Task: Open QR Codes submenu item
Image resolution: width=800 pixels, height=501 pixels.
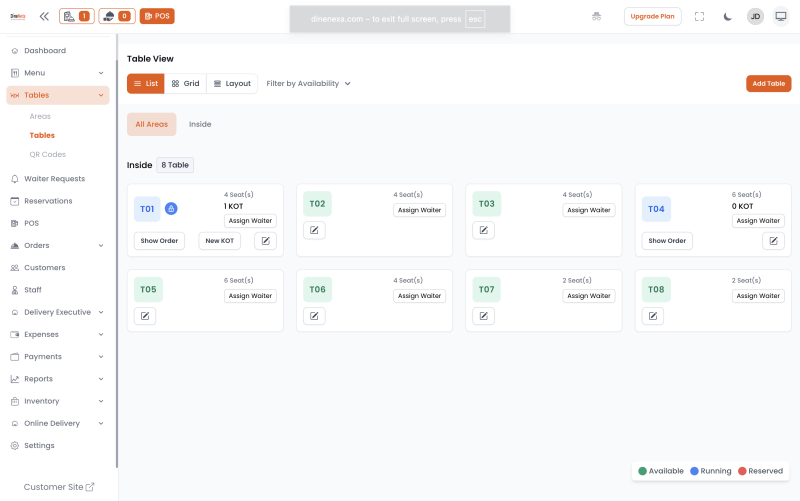Action: tap(47, 154)
